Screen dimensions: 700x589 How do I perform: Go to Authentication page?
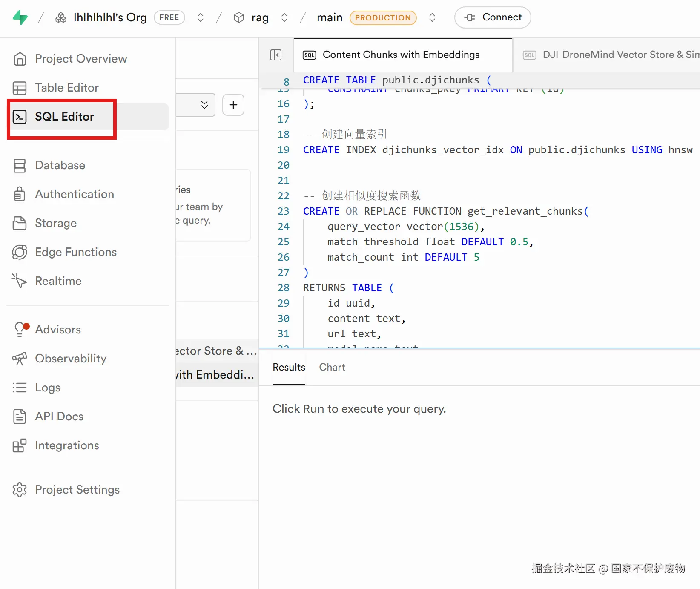[74, 194]
